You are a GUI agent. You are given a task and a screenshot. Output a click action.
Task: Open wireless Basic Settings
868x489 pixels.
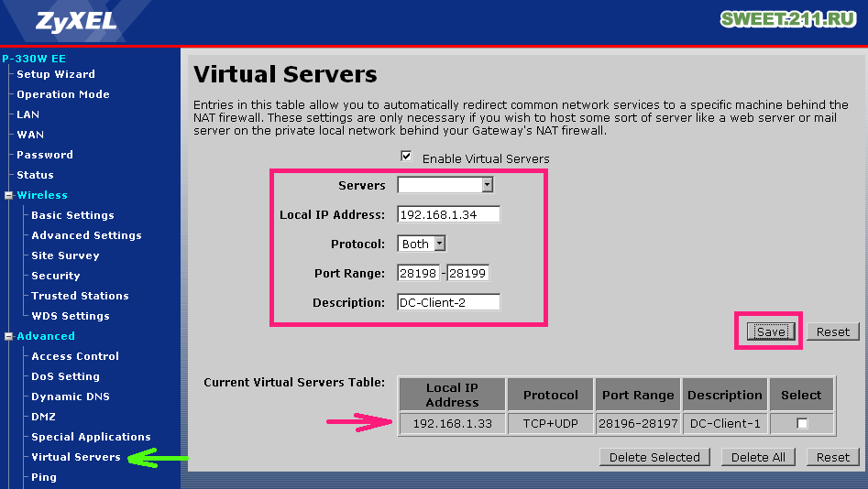click(72, 215)
